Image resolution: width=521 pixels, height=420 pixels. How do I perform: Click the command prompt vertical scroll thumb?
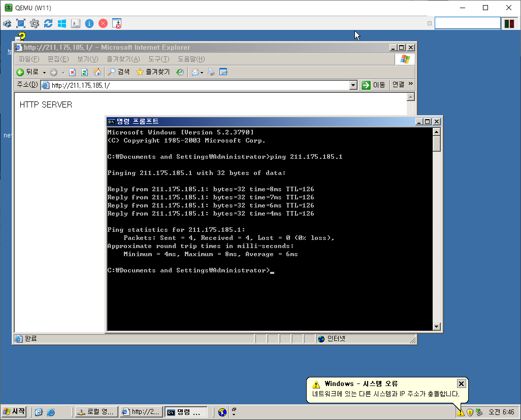[437, 144]
